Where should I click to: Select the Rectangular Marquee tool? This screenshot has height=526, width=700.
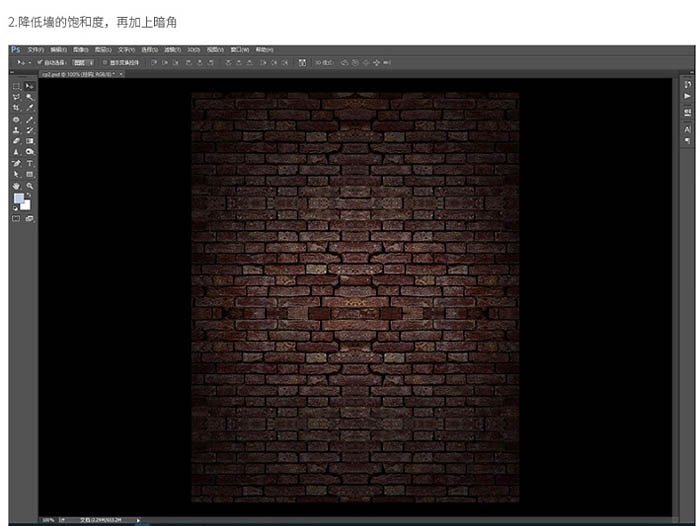click(16, 86)
